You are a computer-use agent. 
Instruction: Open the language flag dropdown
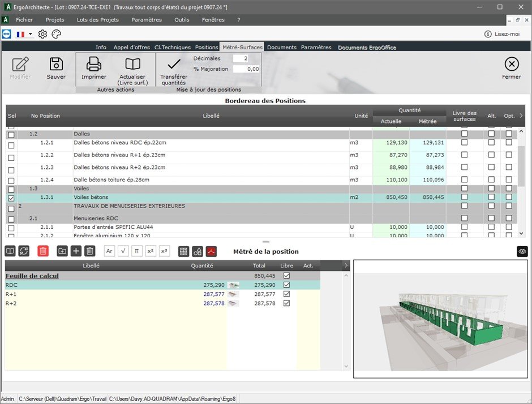click(24, 35)
